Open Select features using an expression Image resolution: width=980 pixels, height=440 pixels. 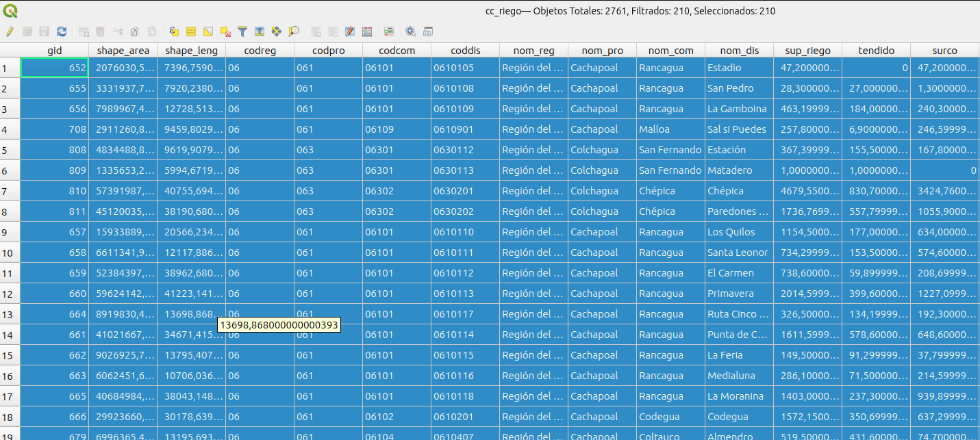pyautogui.click(x=174, y=31)
